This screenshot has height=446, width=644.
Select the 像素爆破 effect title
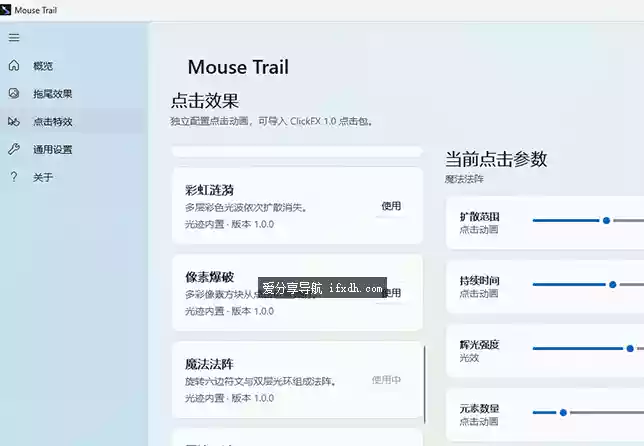click(209, 277)
